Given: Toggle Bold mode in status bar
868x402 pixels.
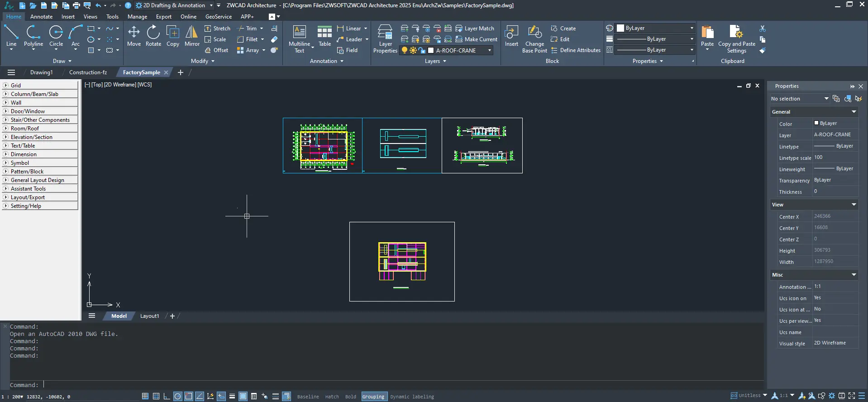Looking at the screenshot, I should [351, 397].
